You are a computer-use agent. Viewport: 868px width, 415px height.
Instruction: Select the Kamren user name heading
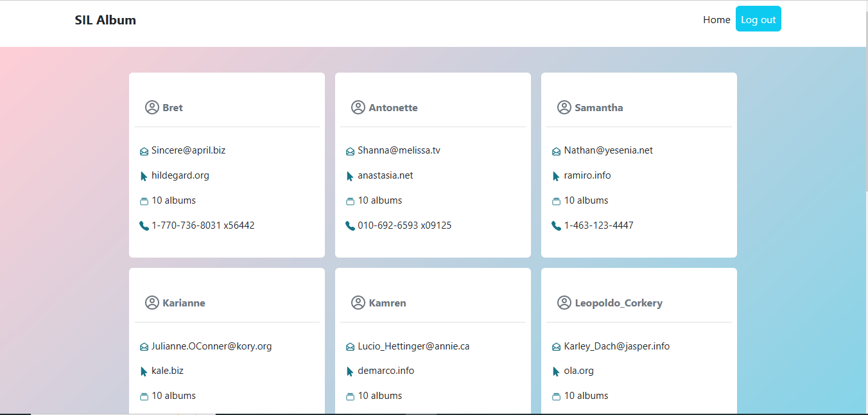(x=387, y=303)
